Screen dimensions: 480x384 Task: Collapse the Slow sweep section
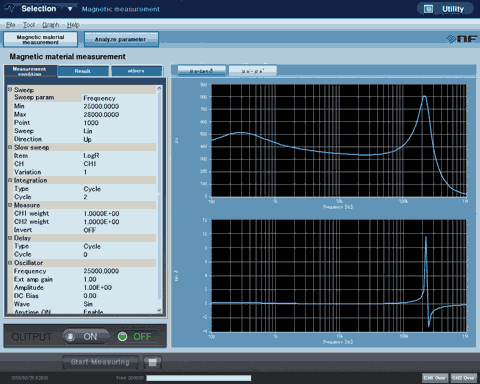10,147
